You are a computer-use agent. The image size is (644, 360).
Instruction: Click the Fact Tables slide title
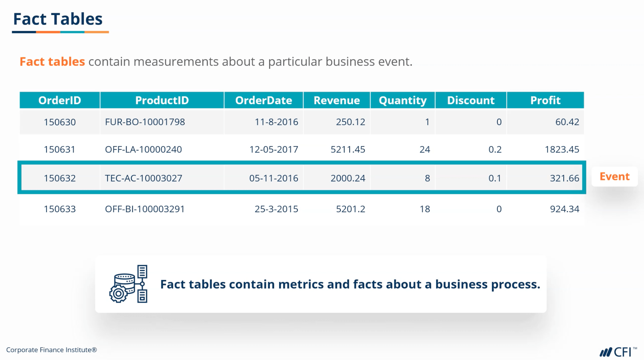pyautogui.click(x=58, y=19)
